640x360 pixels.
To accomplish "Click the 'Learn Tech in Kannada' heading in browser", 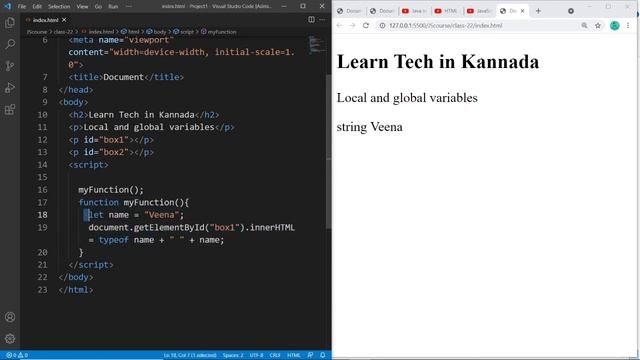I will tap(438, 62).
